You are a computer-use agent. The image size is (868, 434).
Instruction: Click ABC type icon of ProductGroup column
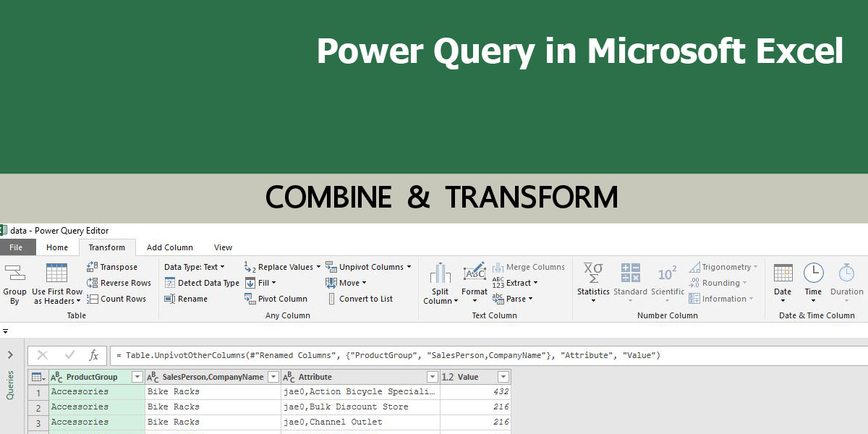point(56,377)
